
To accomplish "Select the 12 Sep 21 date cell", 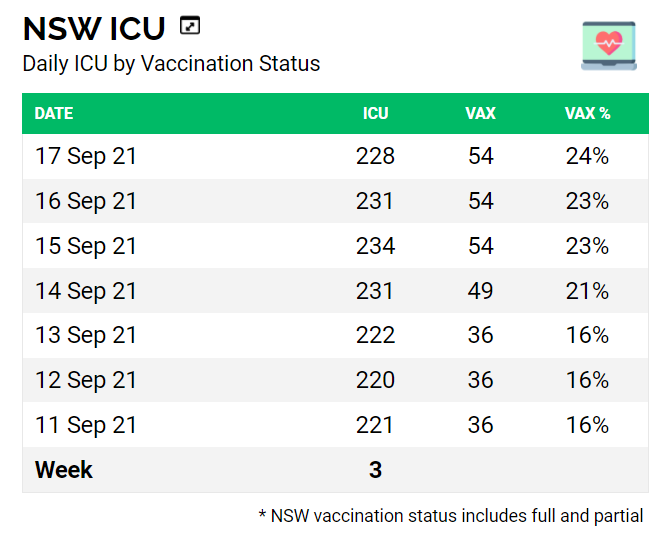I will click(86, 380).
